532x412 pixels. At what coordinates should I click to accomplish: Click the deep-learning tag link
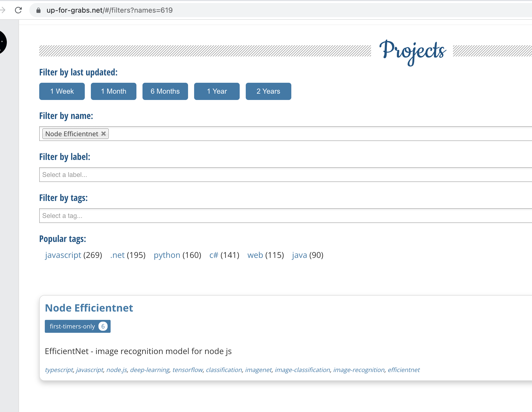pos(150,370)
